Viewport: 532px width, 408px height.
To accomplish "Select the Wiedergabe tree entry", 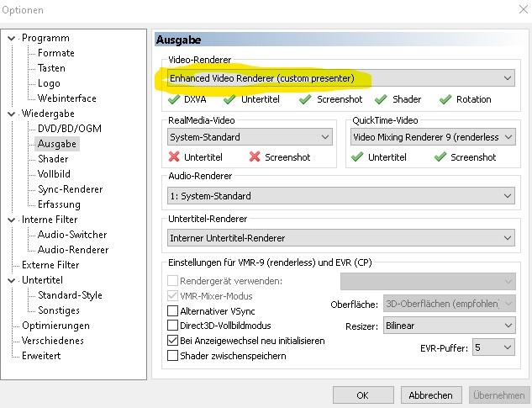I will click(x=48, y=114).
